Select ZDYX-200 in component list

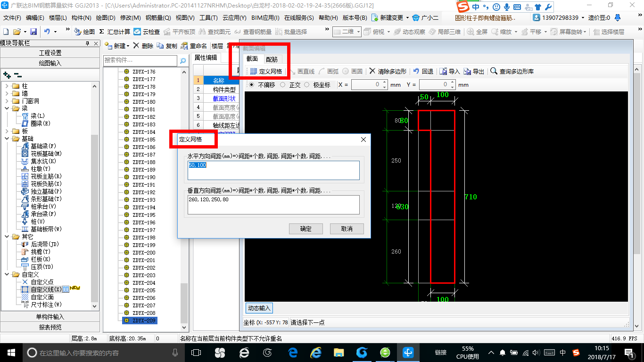click(x=144, y=253)
